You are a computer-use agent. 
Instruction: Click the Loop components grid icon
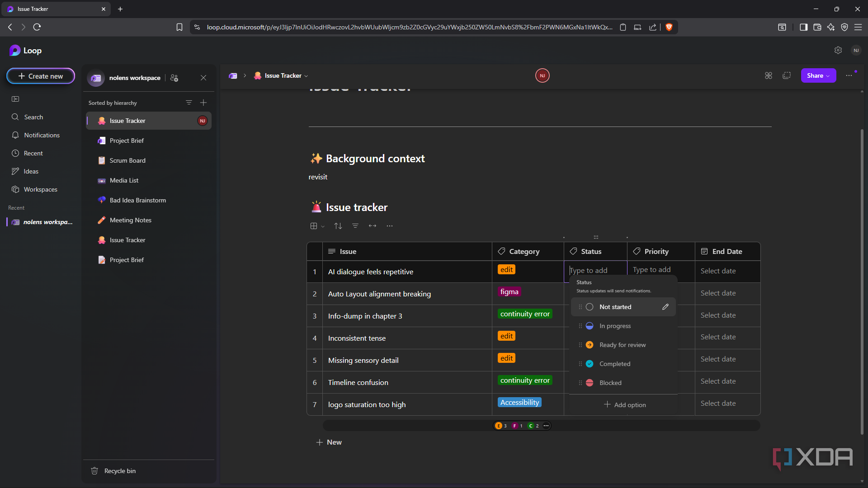(x=769, y=75)
